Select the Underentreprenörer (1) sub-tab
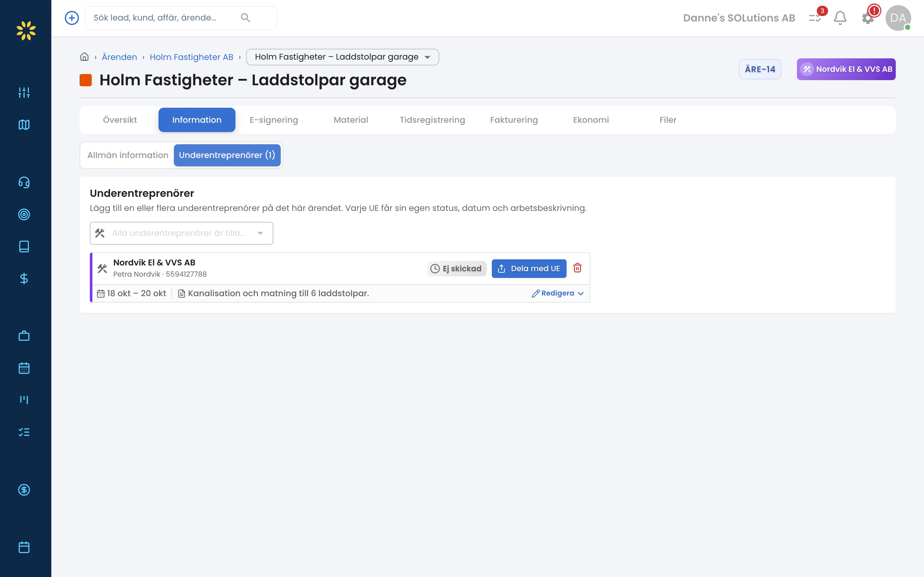Image resolution: width=924 pixels, height=577 pixels. pos(227,155)
